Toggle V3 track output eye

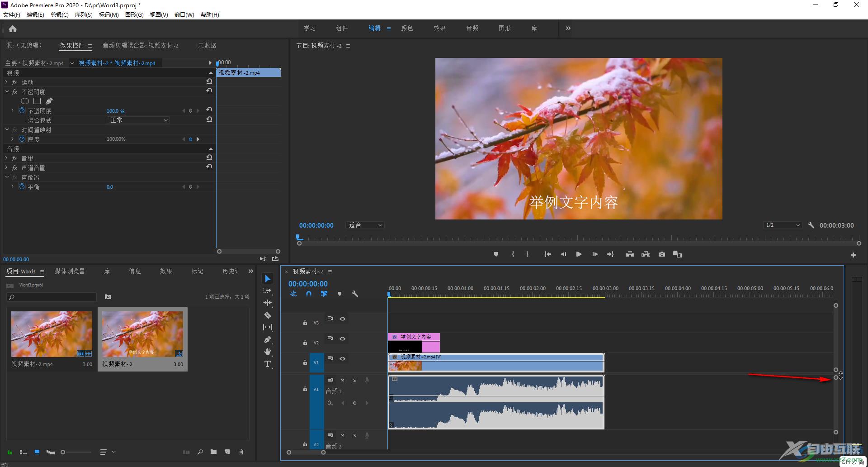point(343,319)
